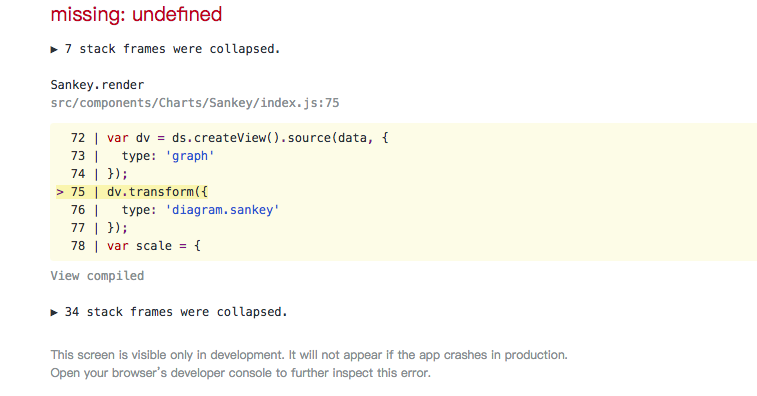Expand the 34 collapsed stack frames
The width and height of the screenshot is (757, 396).
coord(169,312)
